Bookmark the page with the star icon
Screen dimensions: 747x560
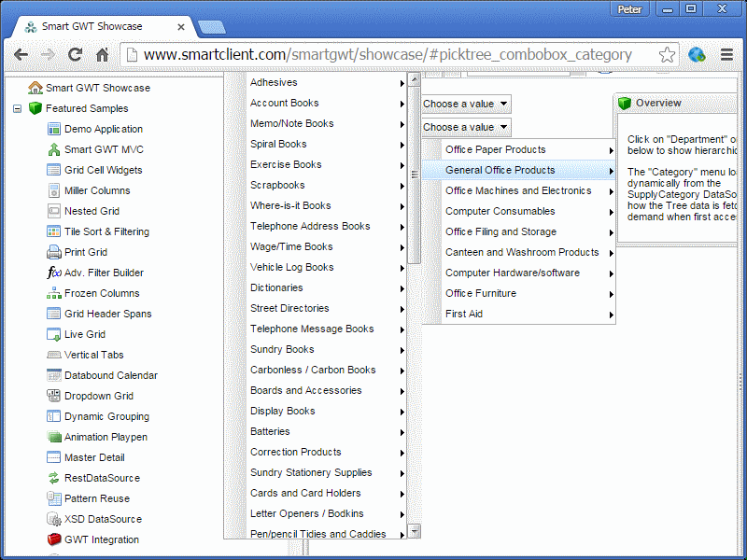[x=666, y=55]
